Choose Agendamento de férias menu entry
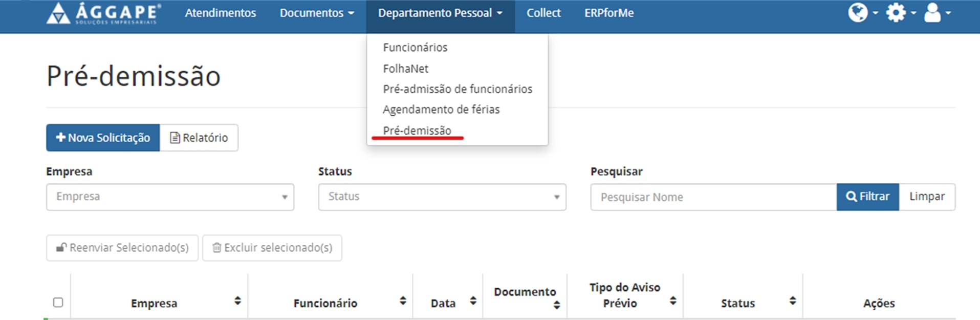Screen dimensions: 980x320 [x=441, y=110]
